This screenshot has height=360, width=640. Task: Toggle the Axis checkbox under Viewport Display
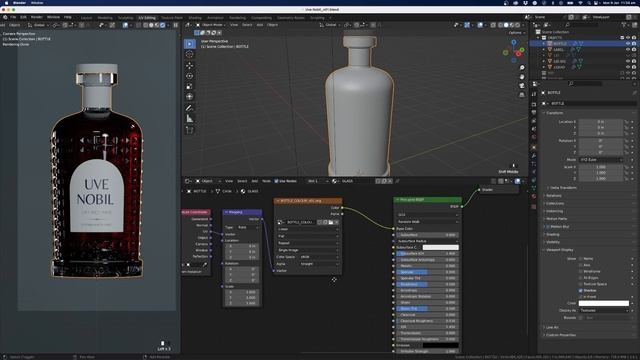point(580,265)
